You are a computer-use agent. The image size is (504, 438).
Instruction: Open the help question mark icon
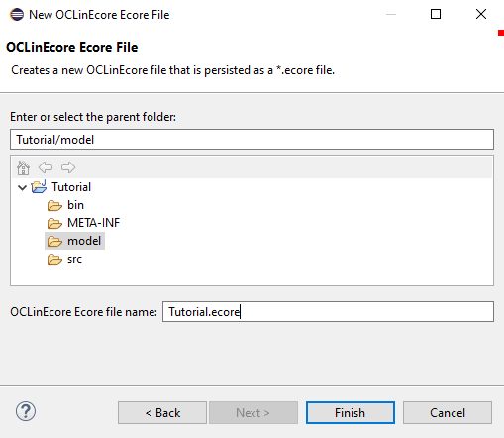26,411
